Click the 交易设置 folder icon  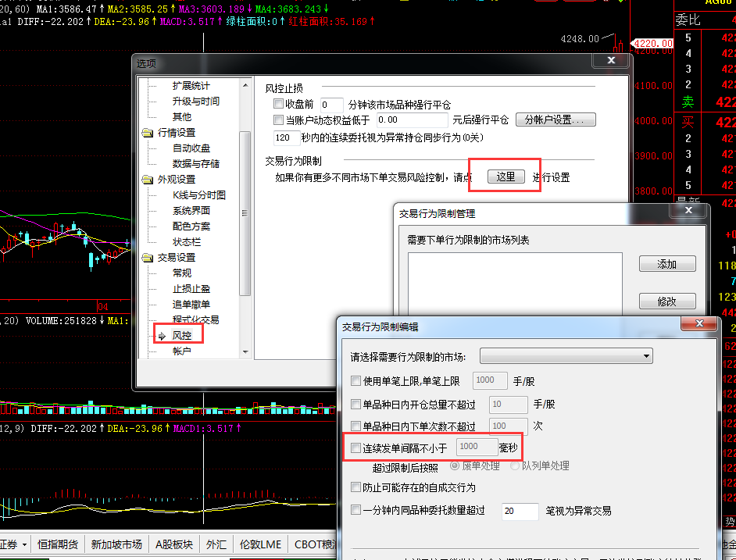(148, 258)
